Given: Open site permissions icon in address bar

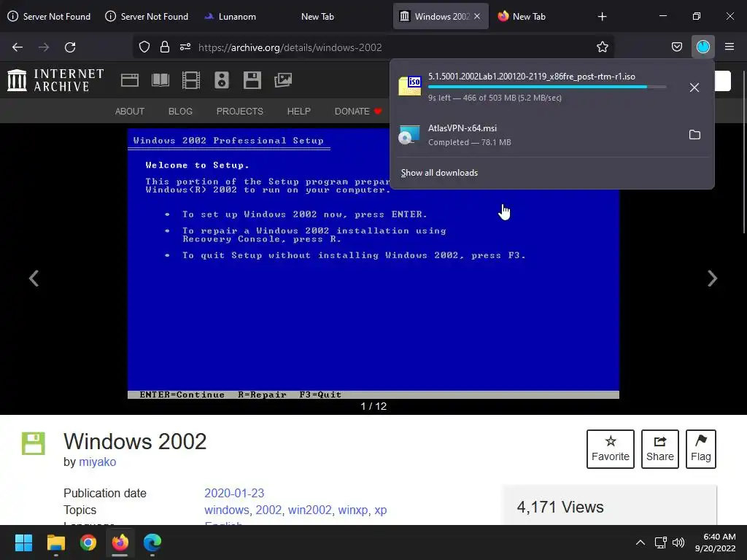Looking at the screenshot, I should coord(185,47).
